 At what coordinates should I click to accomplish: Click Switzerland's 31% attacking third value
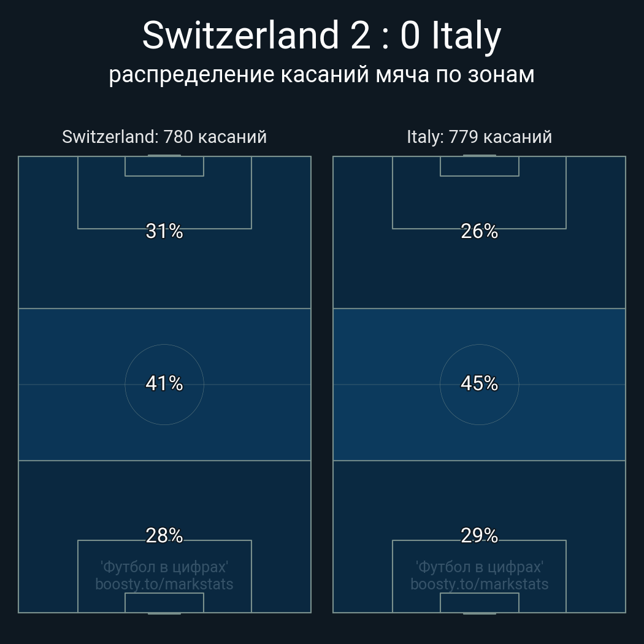(164, 231)
